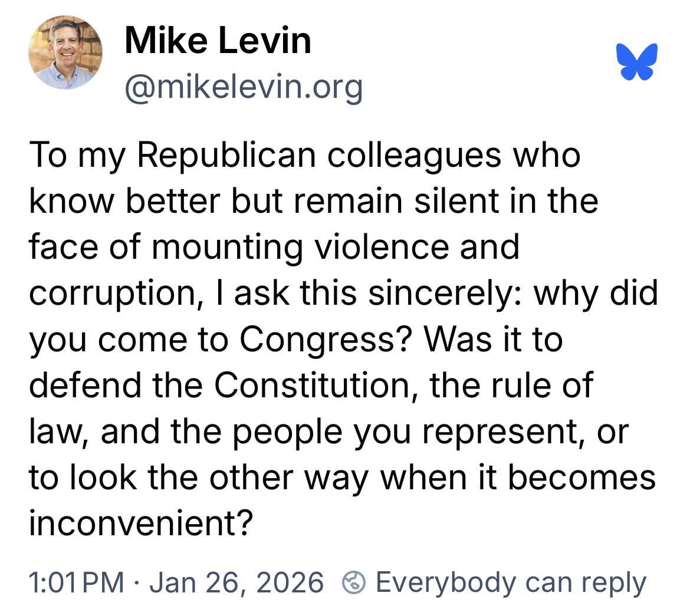Click the blue Bluesky butterfly logo
The image size is (690, 616).
click(637, 62)
